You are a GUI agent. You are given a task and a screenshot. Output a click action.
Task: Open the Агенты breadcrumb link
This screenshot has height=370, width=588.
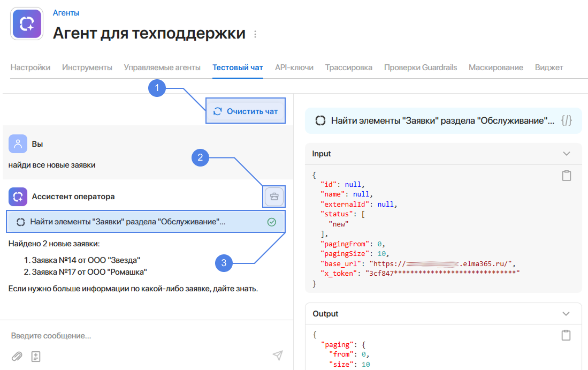pyautogui.click(x=66, y=13)
